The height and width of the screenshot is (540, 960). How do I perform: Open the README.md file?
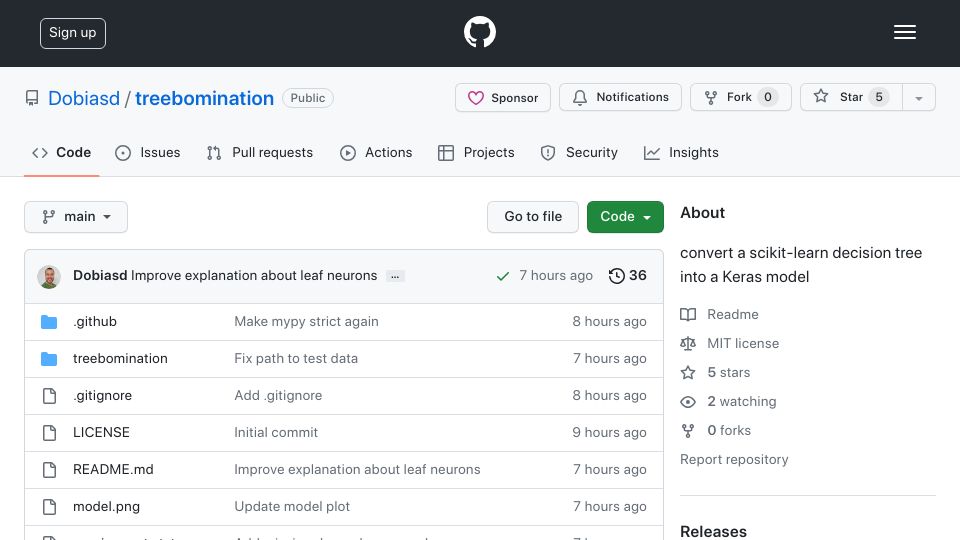click(x=113, y=470)
